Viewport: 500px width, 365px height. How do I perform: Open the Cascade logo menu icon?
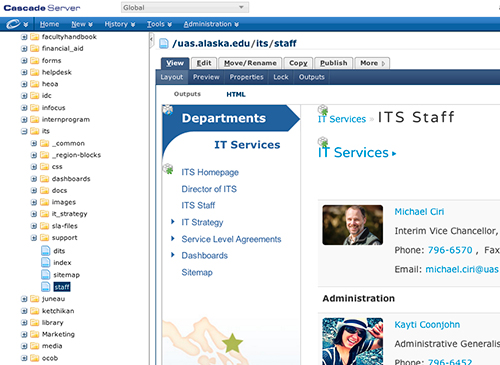[x=17, y=24]
